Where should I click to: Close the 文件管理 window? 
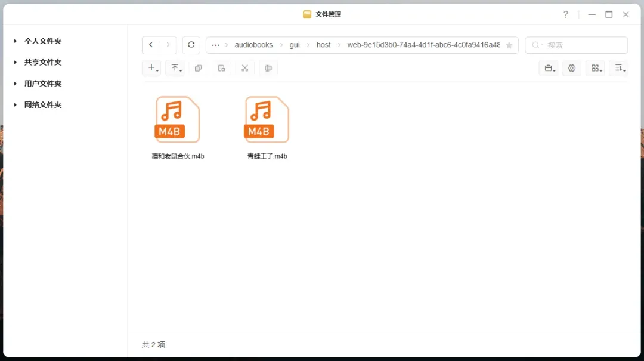(x=626, y=14)
